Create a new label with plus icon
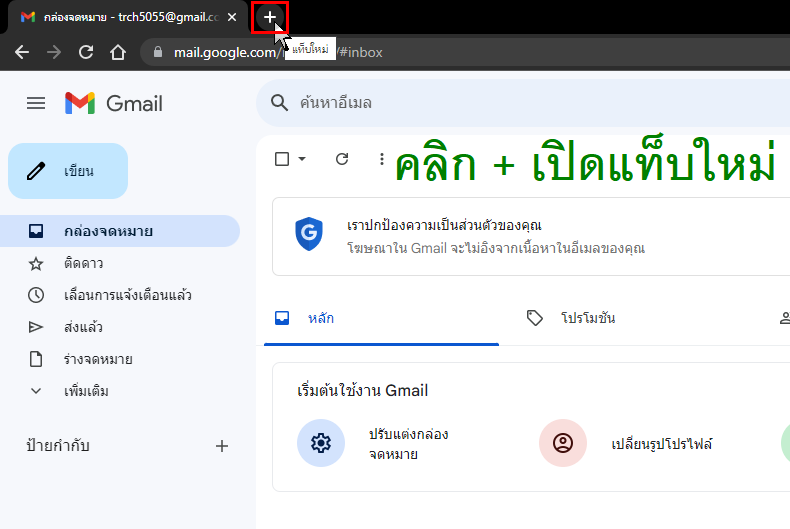Viewport: 790px width, 529px height. click(222, 446)
